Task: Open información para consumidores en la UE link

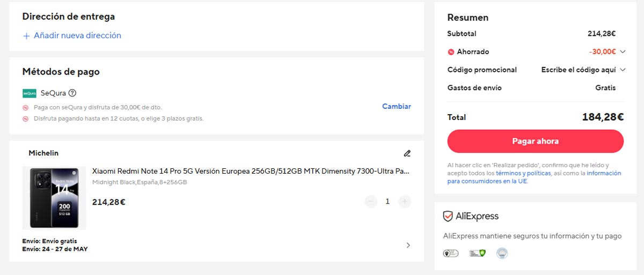Action: (534, 177)
